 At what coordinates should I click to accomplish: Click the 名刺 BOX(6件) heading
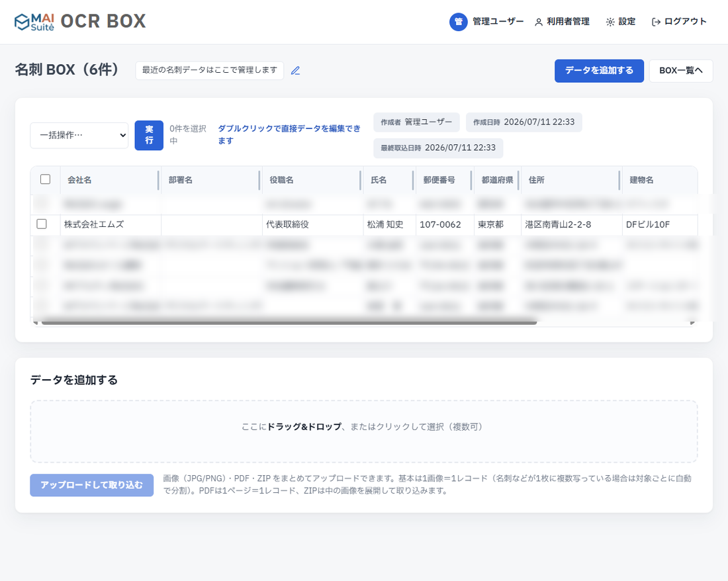pos(68,69)
